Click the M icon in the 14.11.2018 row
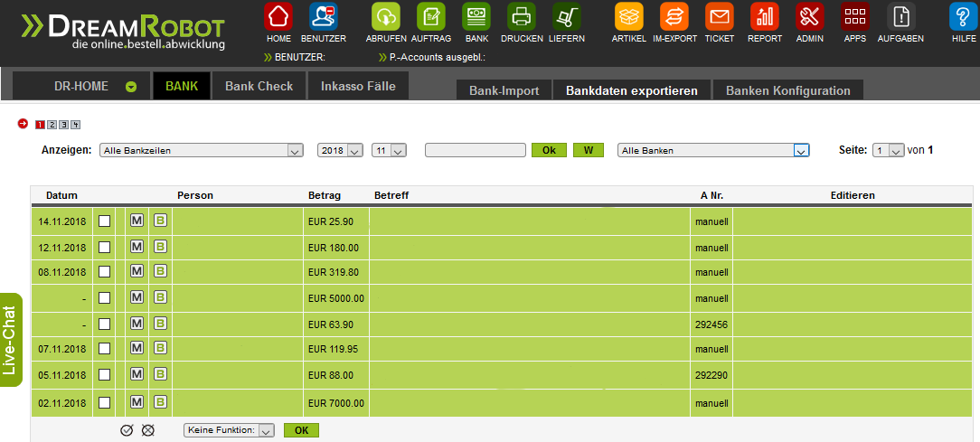This screenshot has width=980, height=442. [137, 220]
